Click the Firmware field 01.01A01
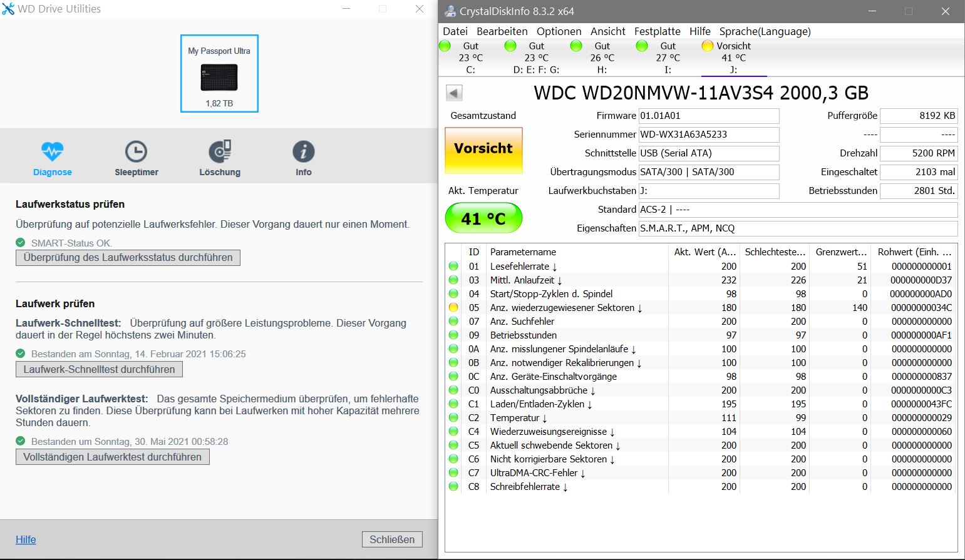Viewport: 965px width, 560px height. tap(709, 116)
